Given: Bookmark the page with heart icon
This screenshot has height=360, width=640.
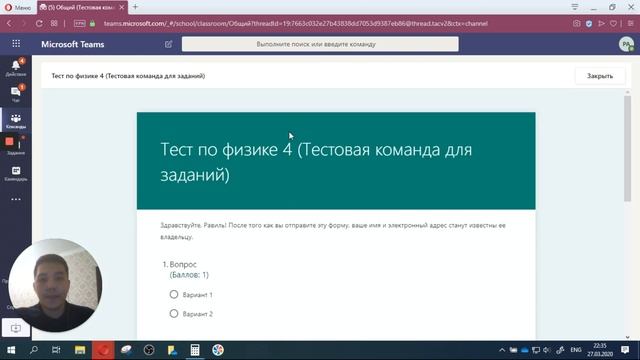Looking at the screenshot, I should [x=613, y=24].
